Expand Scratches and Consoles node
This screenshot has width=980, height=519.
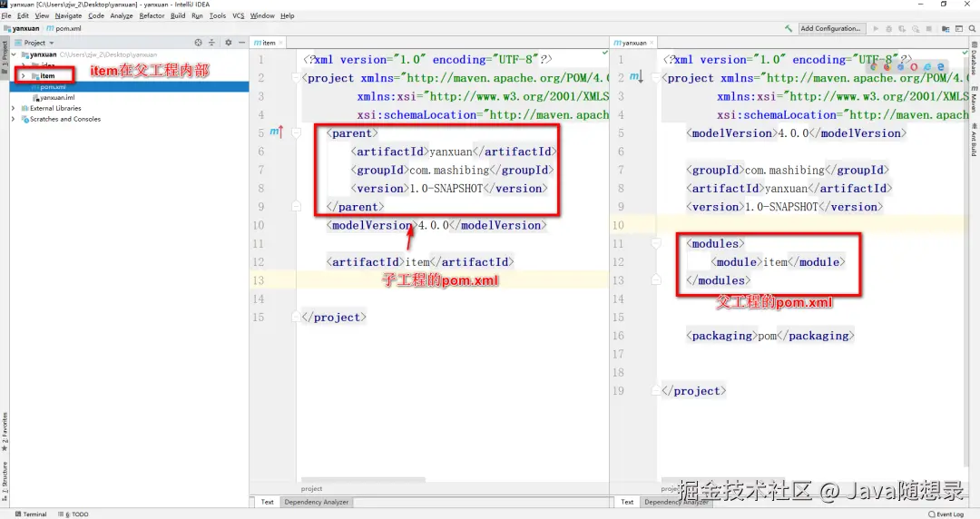tap(14, 119)
